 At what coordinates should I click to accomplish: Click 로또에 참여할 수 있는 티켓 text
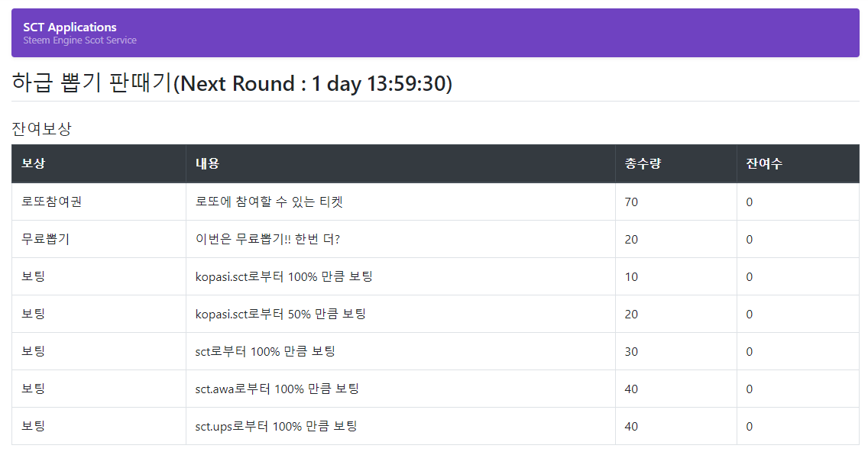tap(269, 202)
